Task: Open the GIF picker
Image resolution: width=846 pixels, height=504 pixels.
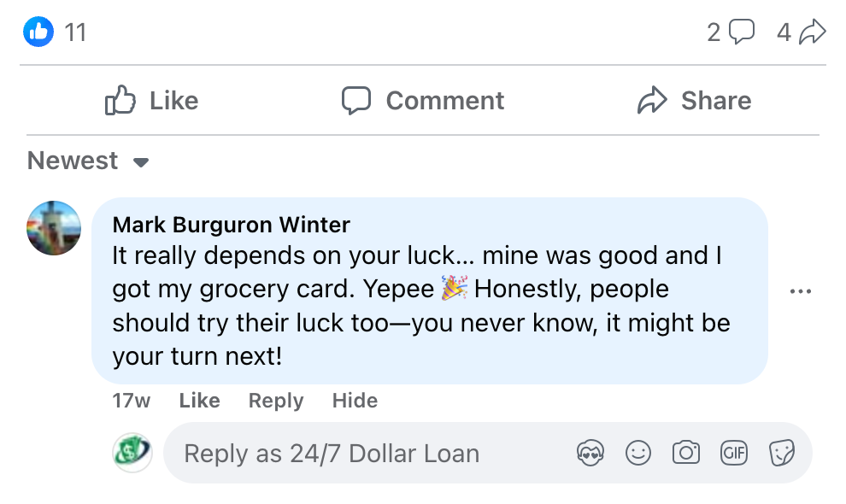Action: pos(733,453)
